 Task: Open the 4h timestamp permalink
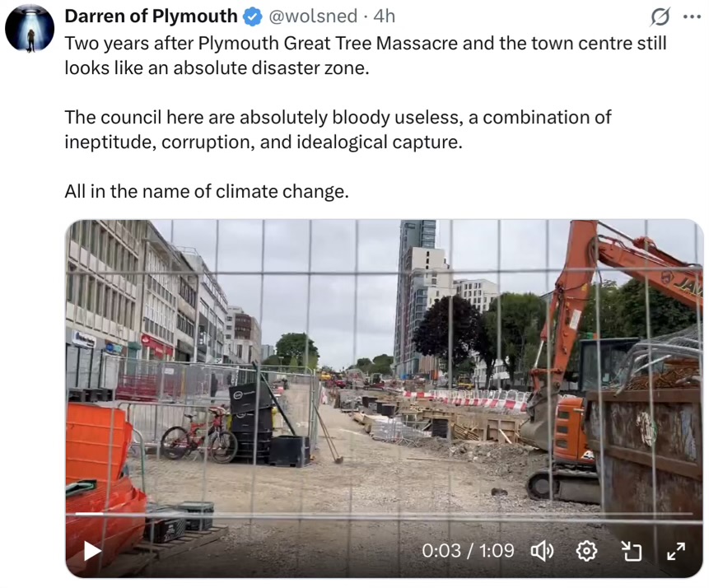[x=384, y=16]
